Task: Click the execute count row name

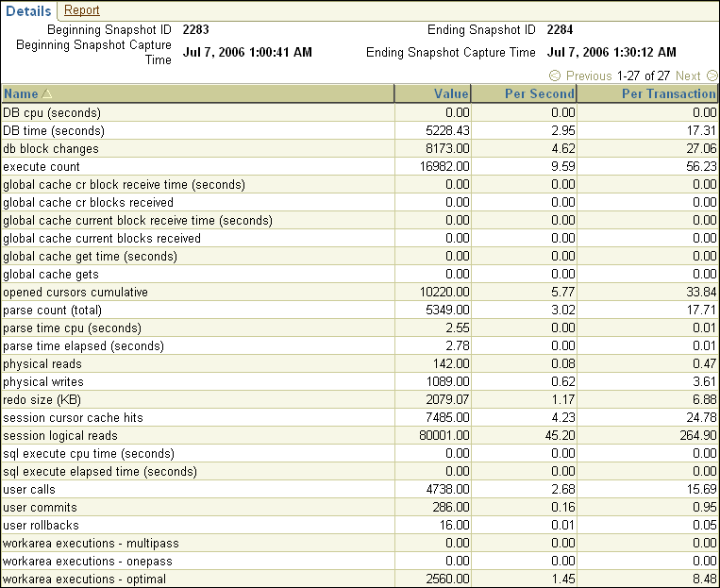Action: 39,166
